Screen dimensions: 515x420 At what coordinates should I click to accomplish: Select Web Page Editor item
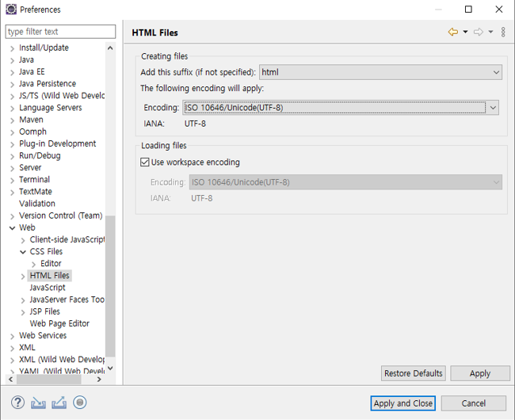59,323
